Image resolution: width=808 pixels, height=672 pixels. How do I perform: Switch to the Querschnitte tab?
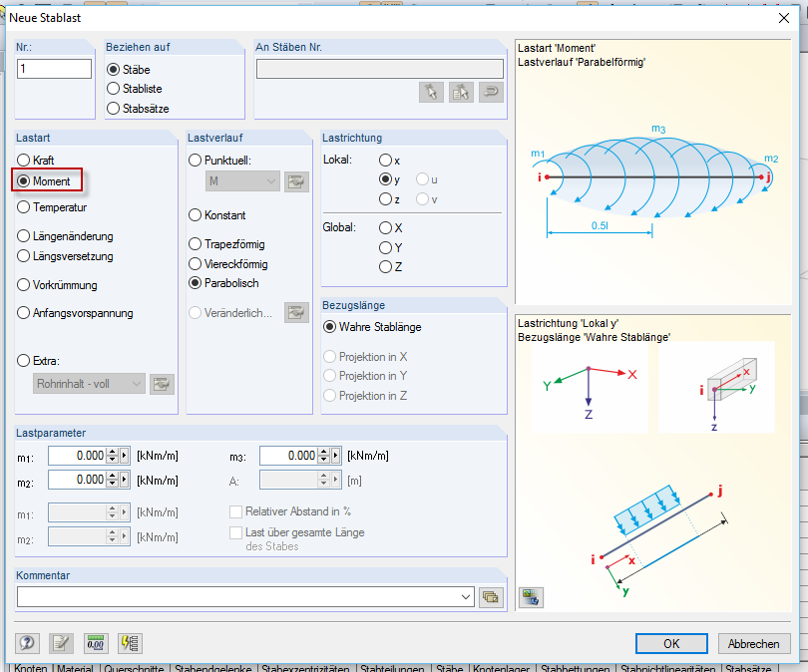134,668
